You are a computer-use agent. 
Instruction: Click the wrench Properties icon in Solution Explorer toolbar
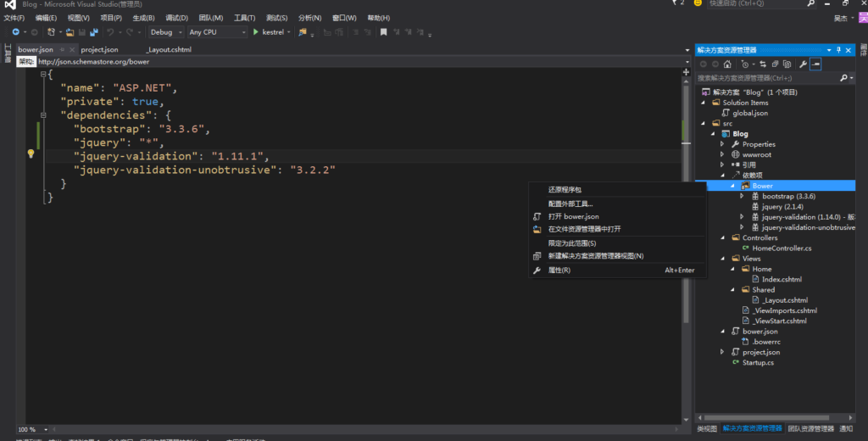click(x=802, y=64)
